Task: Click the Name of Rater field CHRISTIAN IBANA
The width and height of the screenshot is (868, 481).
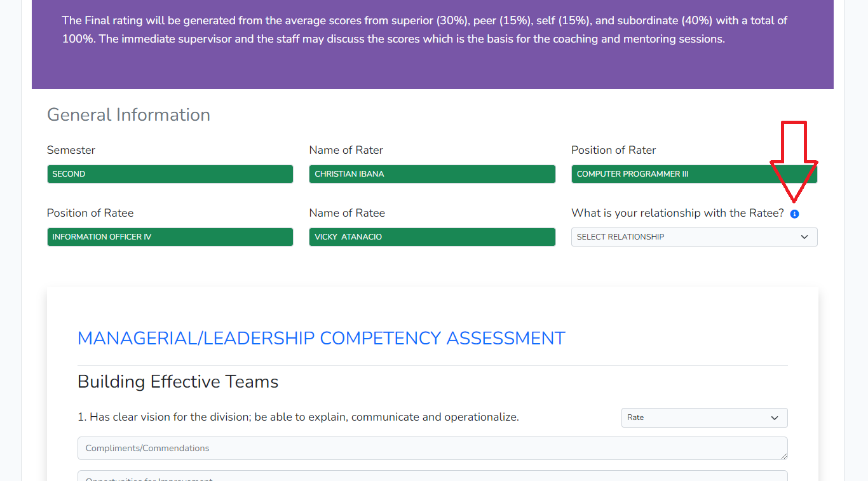Action: pyautogui.click(x=432, y=174)
